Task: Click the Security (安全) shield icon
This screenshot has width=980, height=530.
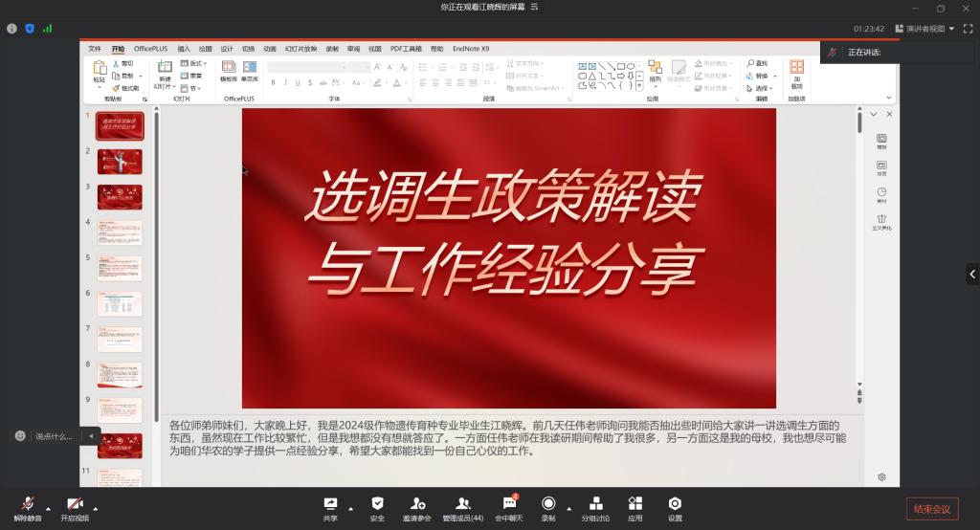Action: 377,507
